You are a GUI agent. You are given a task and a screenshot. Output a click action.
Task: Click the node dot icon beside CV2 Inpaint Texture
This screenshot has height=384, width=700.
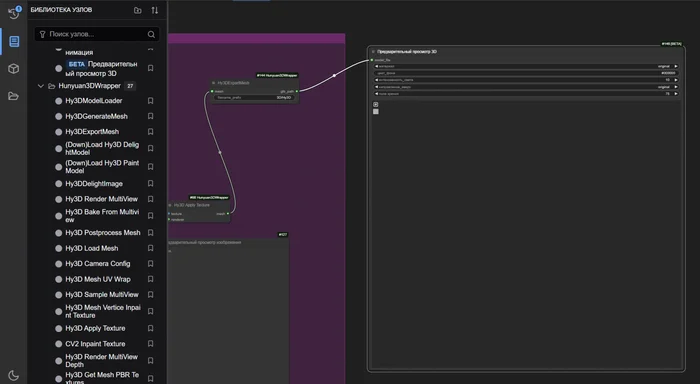58,344
